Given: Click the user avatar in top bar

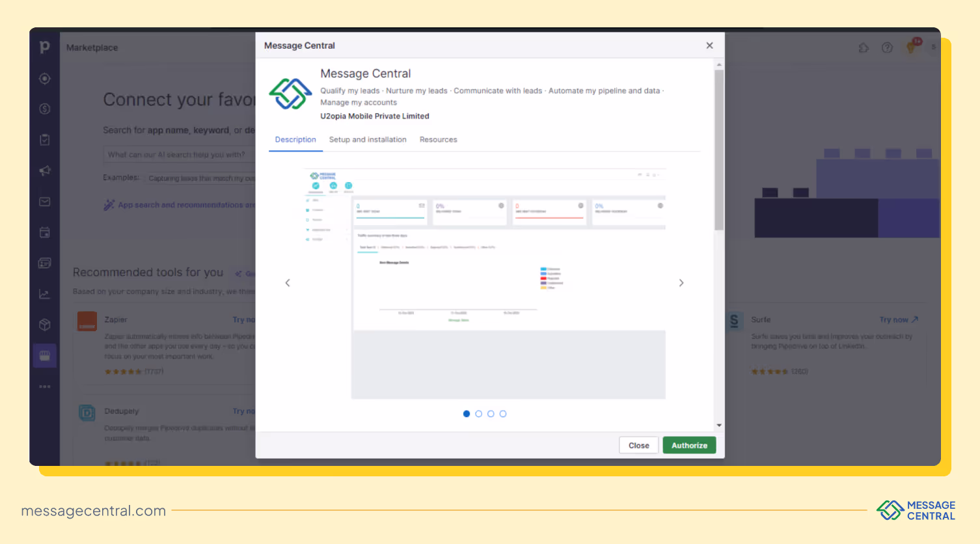Looking at the screenshot, I should click(x=933, y=48).
